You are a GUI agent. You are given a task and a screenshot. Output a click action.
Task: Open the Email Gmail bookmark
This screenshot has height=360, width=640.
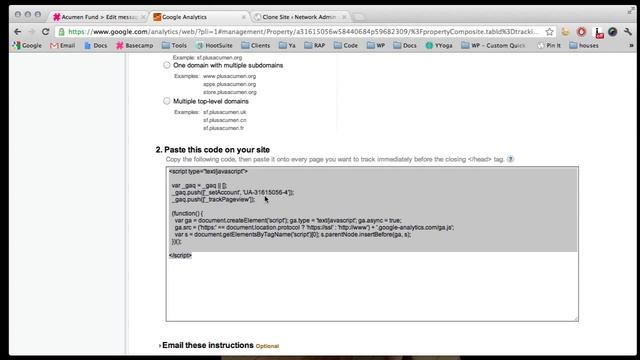point(63,45)
